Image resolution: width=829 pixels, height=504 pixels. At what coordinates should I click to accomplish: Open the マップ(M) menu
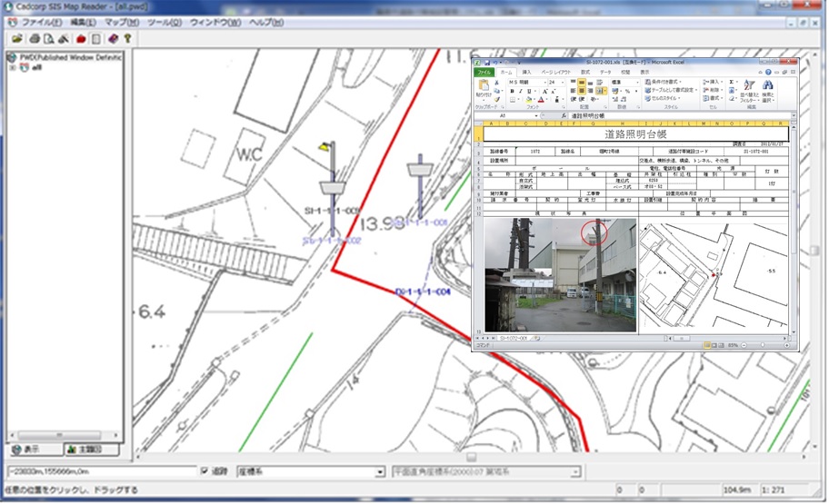(122, 22)
